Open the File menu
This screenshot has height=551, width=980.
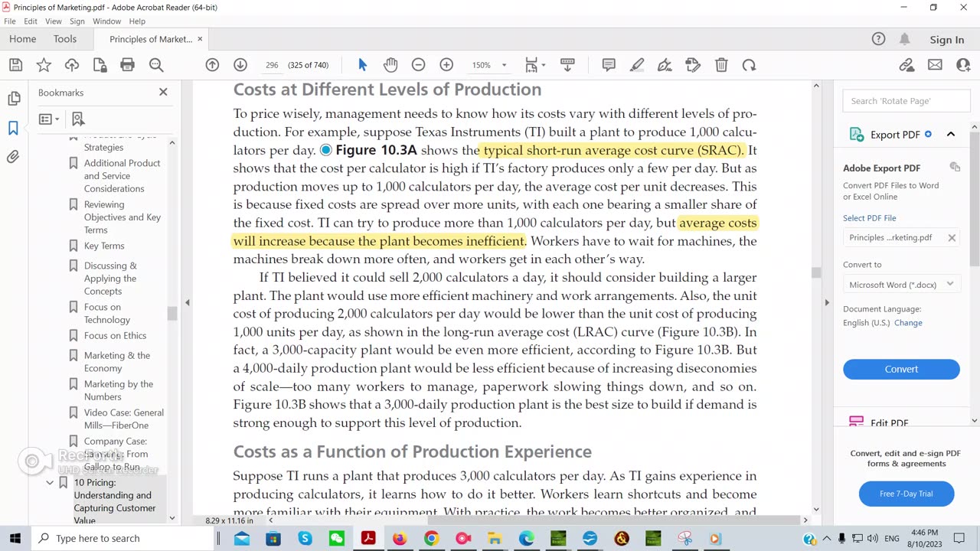click(x=10, y=21)
